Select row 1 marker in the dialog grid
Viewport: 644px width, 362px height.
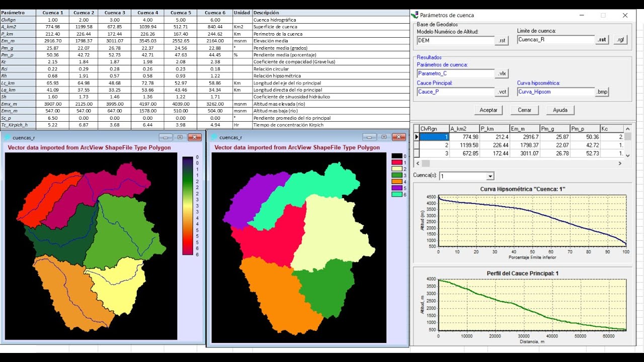point(416,136)
